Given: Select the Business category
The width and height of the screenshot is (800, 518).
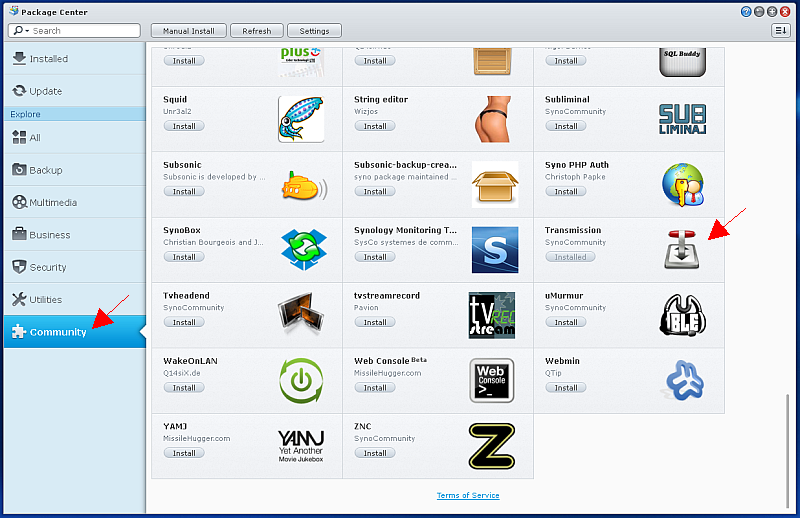Looking at the screenshot, I should pos(74,235).
